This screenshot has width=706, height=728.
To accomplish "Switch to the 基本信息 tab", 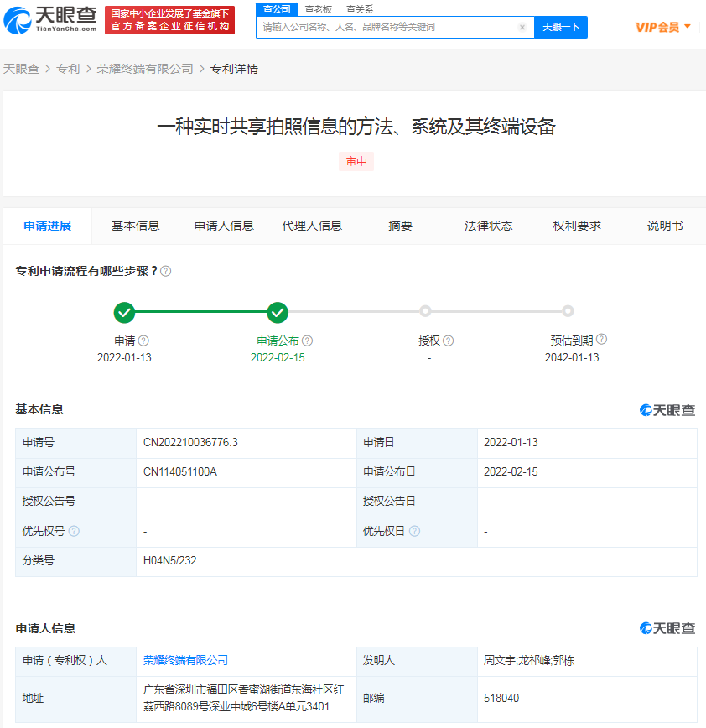I will pyautogui.click(x=135, y=226).
